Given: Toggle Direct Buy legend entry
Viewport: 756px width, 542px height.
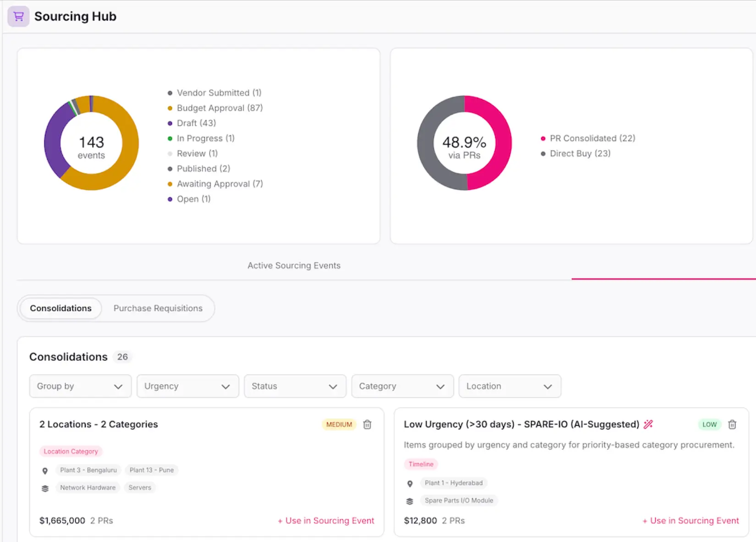Looking at the screenshot, I should (576, 153).
